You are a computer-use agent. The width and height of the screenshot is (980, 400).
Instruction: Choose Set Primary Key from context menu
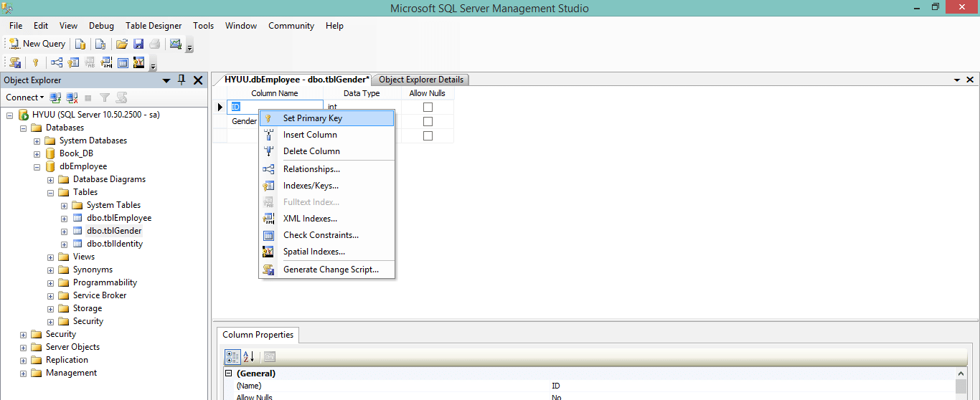click(326, 118)
